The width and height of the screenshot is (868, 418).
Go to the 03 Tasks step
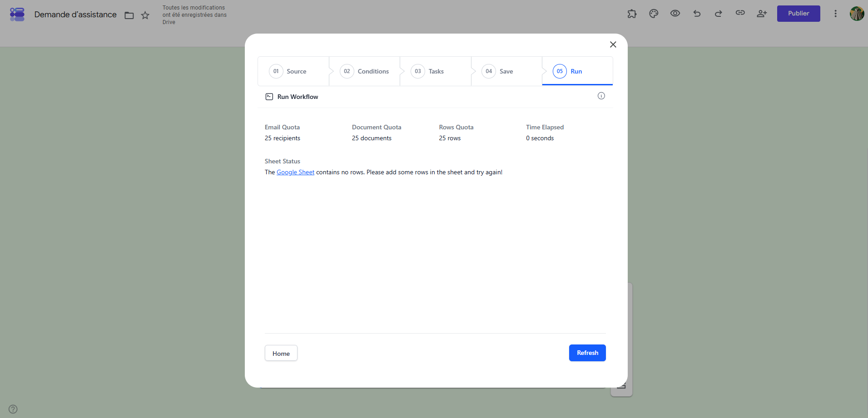click(435, 71)
